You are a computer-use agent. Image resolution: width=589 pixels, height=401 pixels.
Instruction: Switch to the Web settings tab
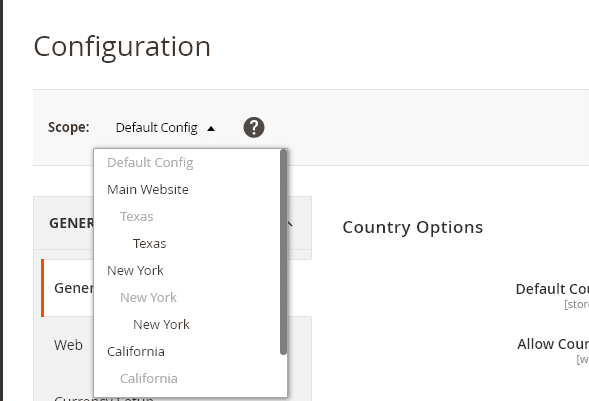point(68,345)
